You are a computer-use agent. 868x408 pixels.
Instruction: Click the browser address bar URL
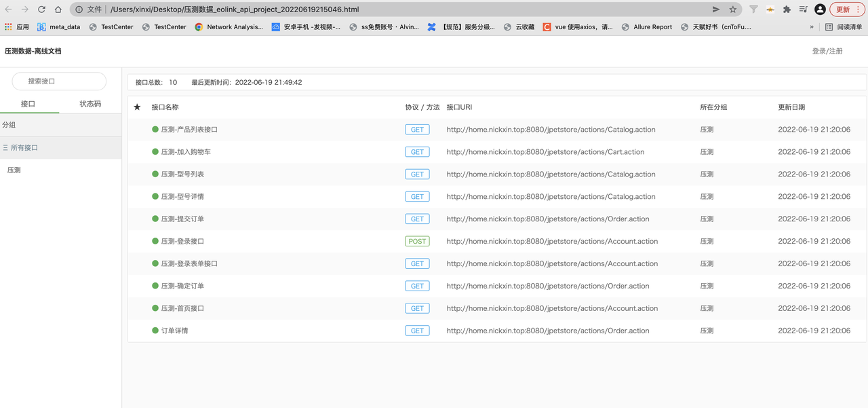pos(235,10)
